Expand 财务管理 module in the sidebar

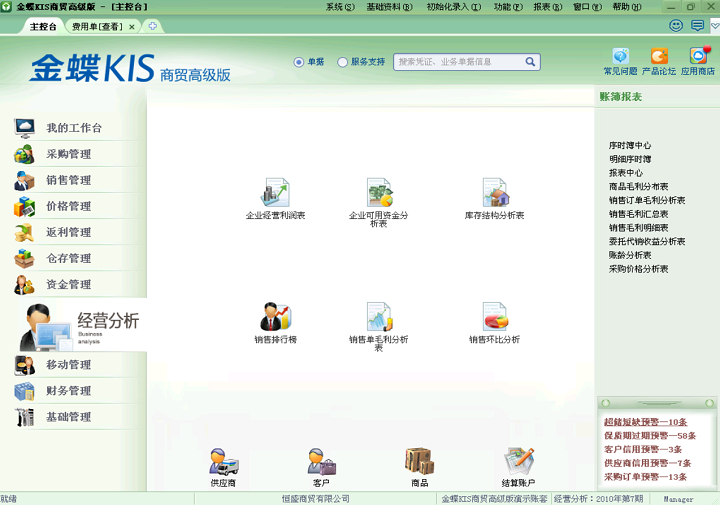coord(68,391)
